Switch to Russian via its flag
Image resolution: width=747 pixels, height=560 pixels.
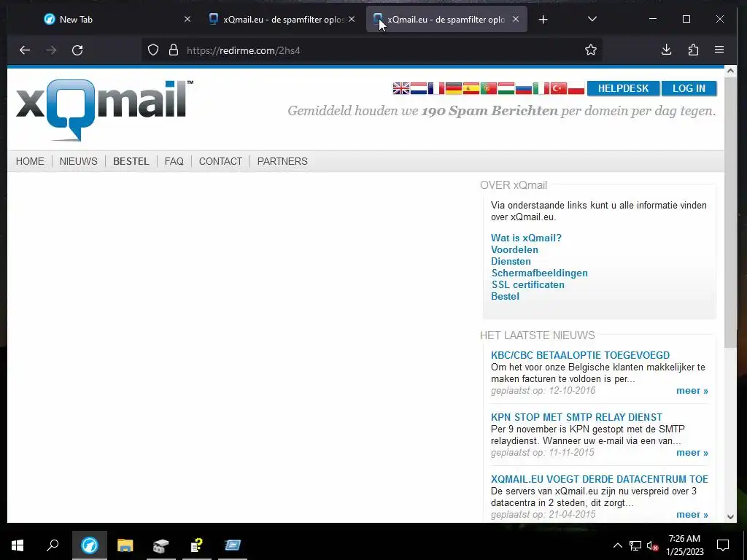click(x=524, y=88)
